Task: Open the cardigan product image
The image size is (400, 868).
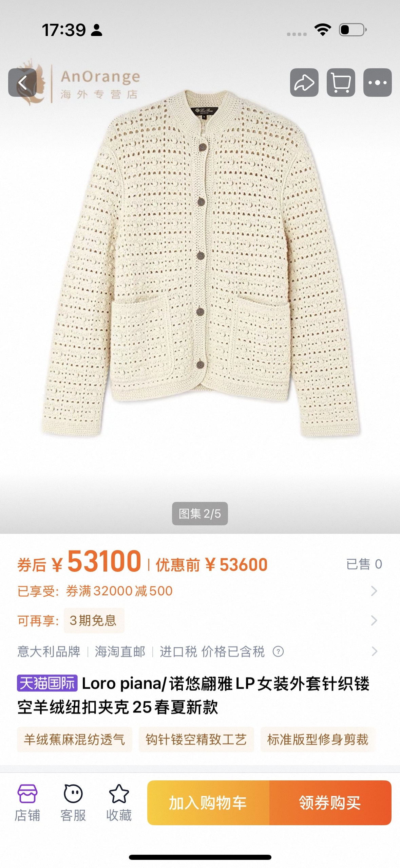Action: click(x=200, y=263)
